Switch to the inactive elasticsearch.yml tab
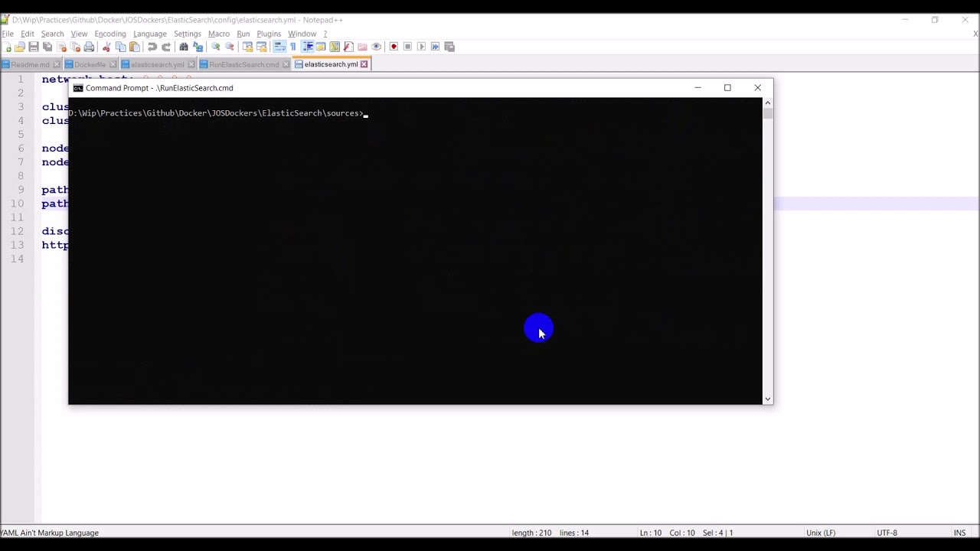The width and height of the screenshot is (980, 551). (157, 64)
